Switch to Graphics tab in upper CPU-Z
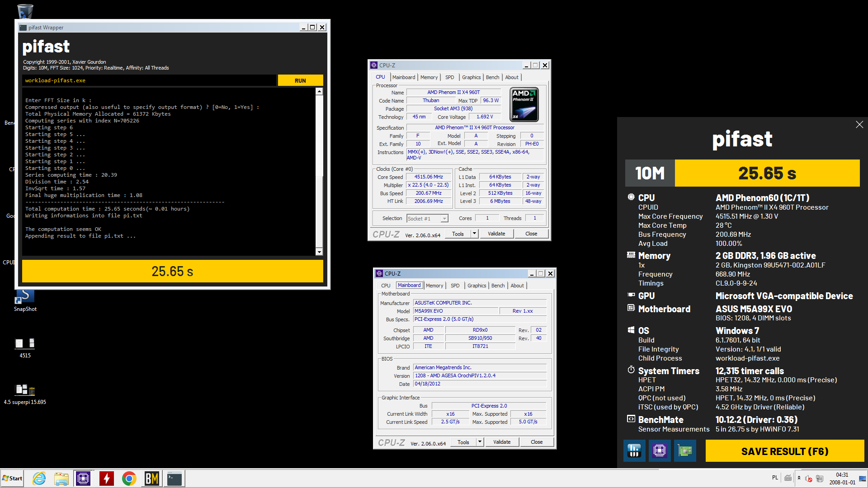Image resolution: width=868 pixels, height=488 pixels. click(x=472, y=77)
